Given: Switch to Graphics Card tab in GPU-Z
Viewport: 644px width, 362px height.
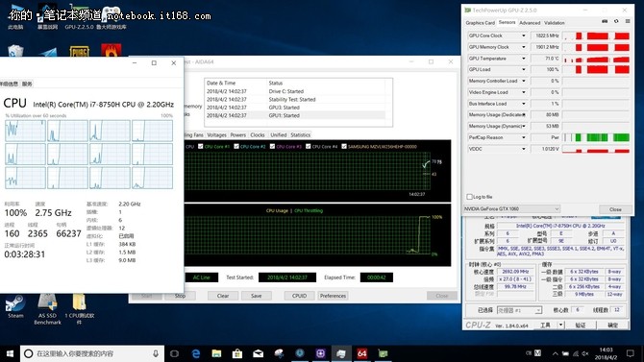Looking at the screenshot, I should pos(481,23).
